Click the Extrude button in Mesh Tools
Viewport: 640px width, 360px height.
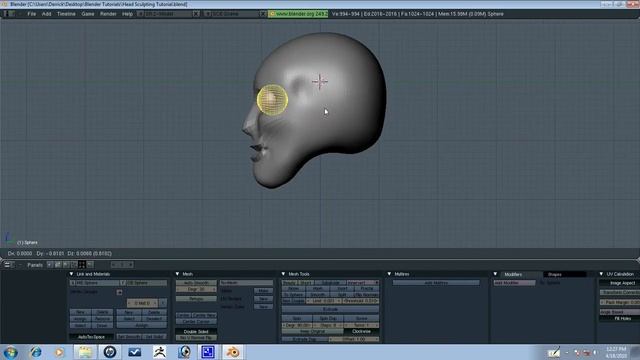tap(331, 309)
